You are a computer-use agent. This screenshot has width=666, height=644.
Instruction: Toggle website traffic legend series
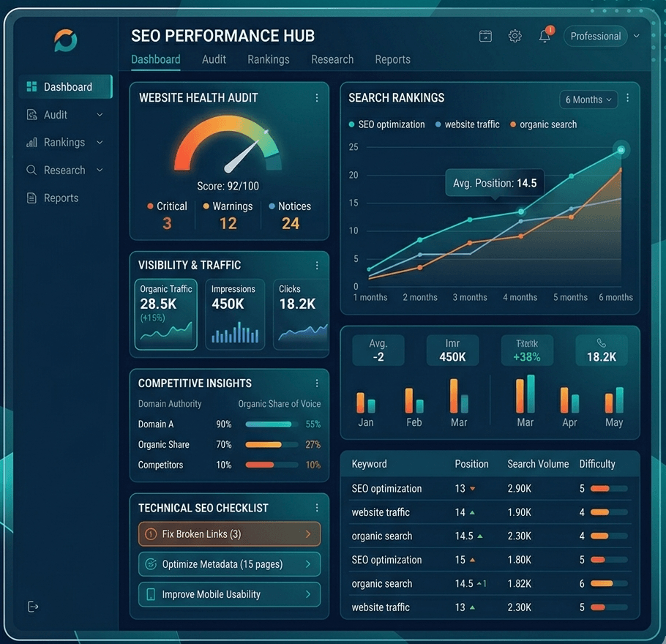point(467,124)
